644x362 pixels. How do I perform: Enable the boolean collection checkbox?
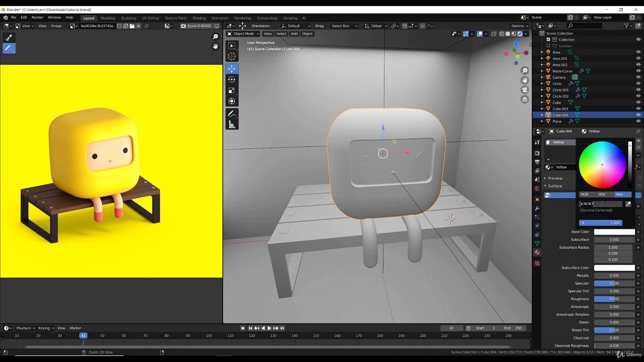548,46
